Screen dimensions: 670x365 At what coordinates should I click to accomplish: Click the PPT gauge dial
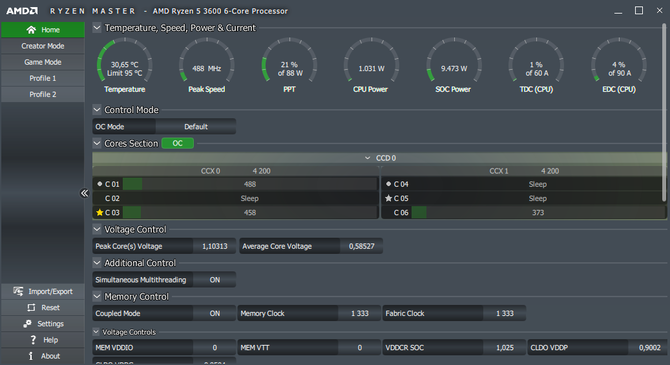coord(289,61)
